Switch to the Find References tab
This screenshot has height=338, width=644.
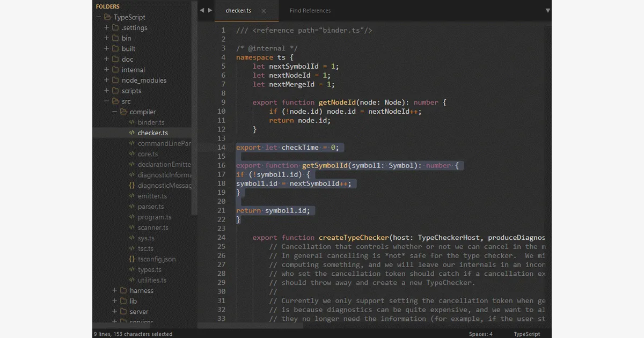tap(310, 11)
